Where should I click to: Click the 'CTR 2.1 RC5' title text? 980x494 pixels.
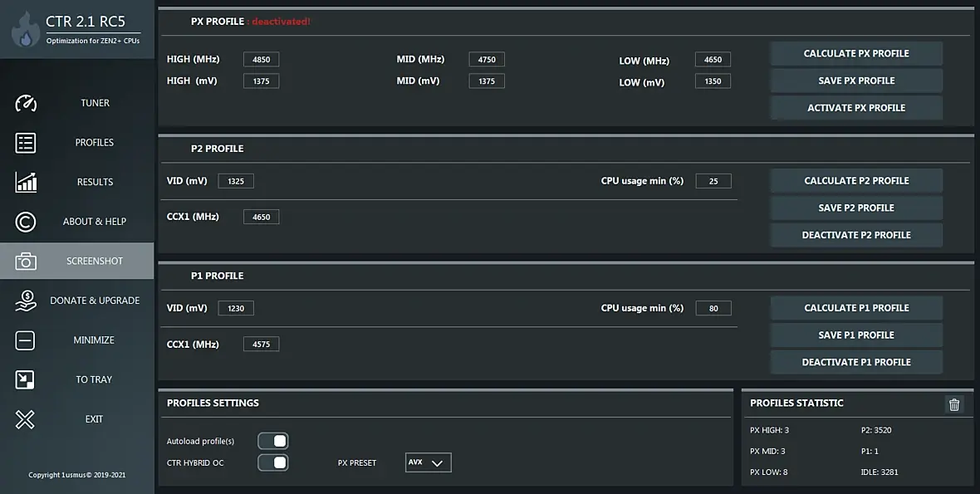(86, 22)
